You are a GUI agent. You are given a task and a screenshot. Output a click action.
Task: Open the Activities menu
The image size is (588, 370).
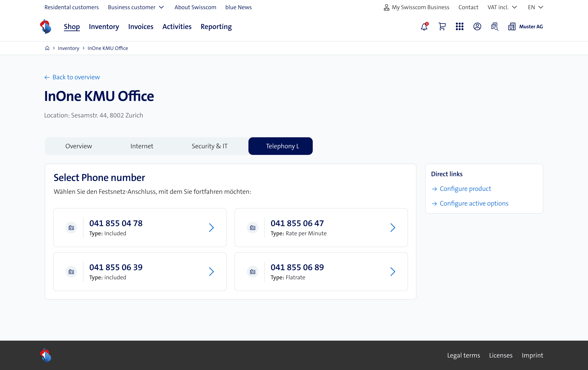click(x=177, y=27)
